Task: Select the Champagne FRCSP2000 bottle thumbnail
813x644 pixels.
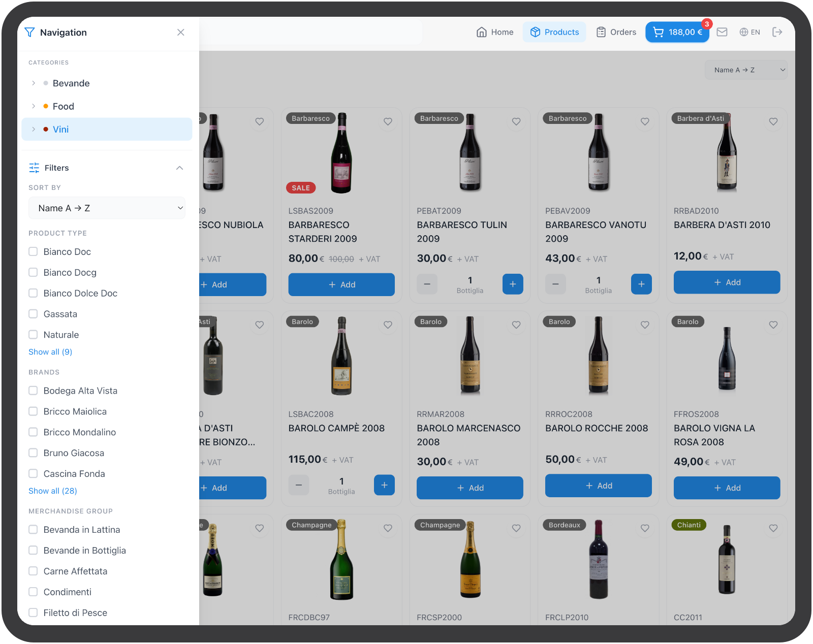Action: tap(470, 560)
